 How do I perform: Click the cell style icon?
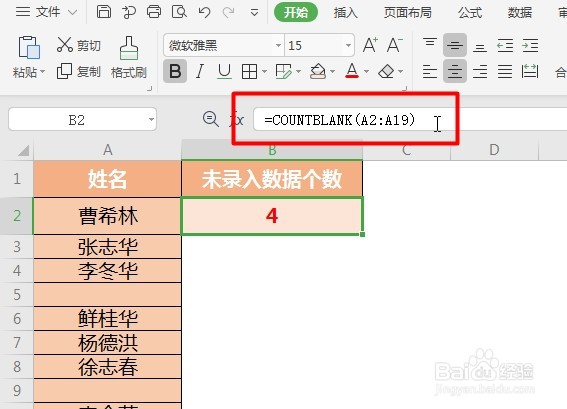pyautogui.click(x=283, y=71)
